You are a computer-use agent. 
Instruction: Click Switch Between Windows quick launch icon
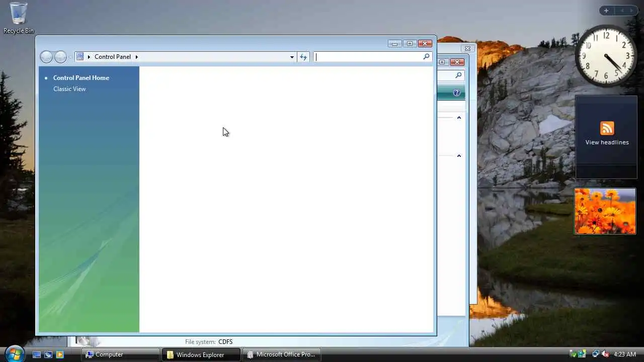48,354
